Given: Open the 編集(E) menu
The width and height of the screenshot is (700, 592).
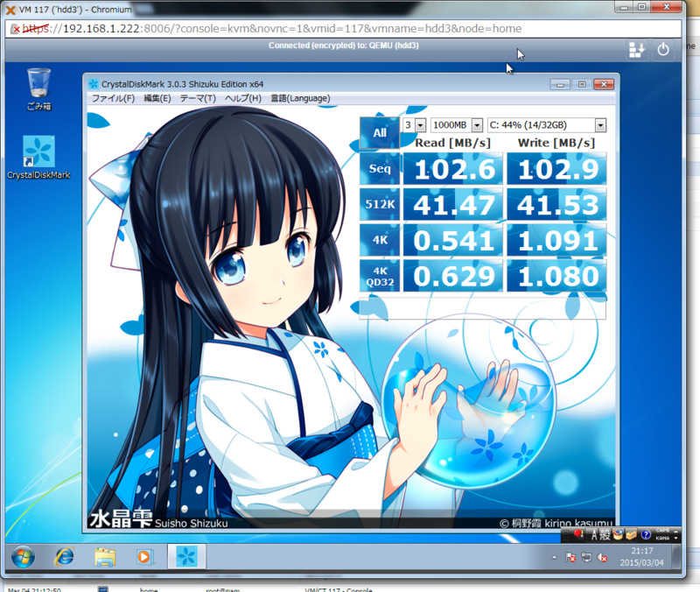Looking at the screenshot, I should [157, 98].
